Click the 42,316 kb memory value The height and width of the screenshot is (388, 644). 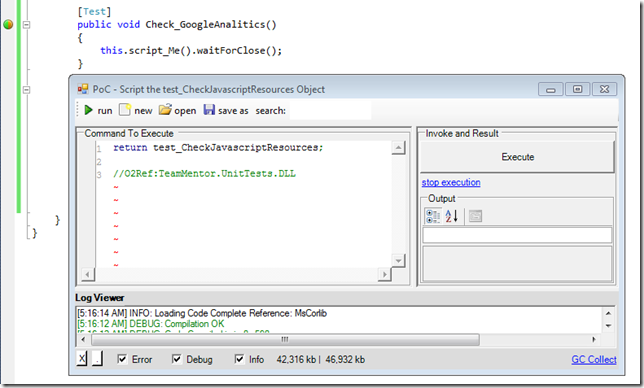(296, 360)
